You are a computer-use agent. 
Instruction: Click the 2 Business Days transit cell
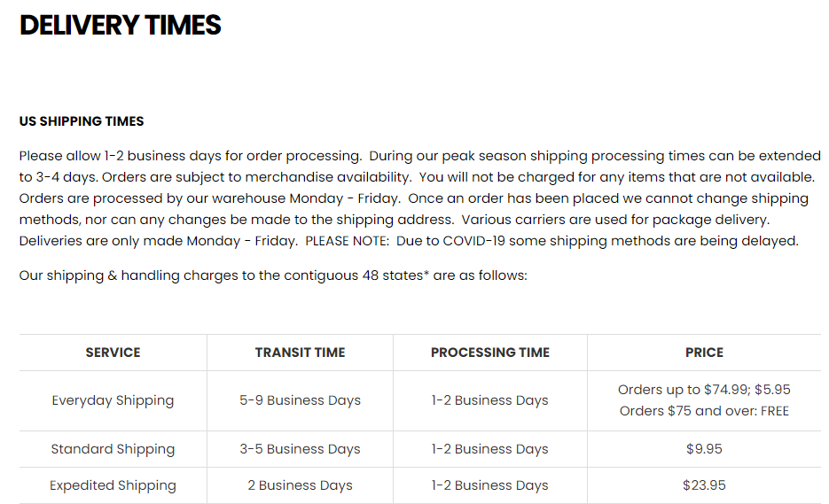point(300,485)
